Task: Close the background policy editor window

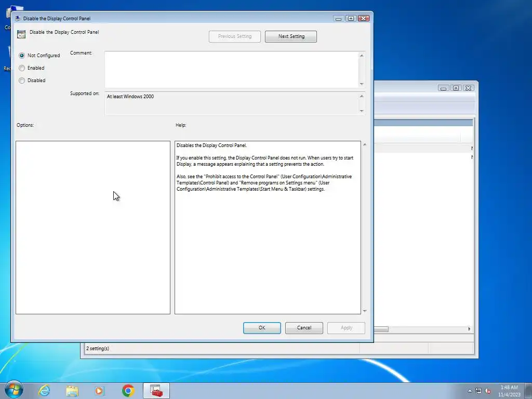Action: pos(468,88)
